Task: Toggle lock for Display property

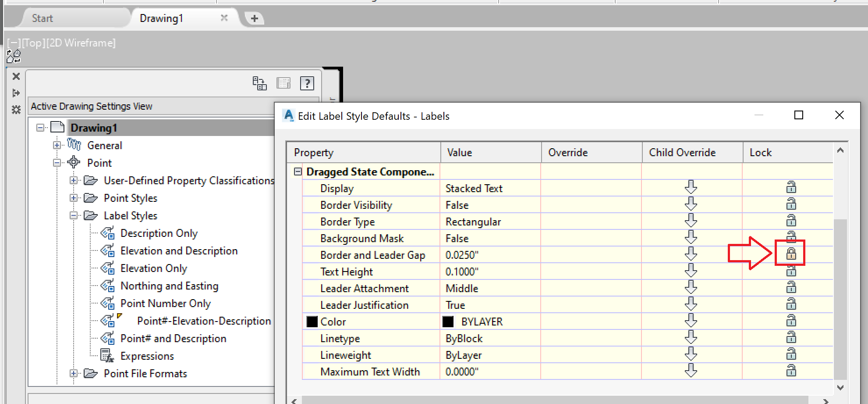Action: point(791,187)
